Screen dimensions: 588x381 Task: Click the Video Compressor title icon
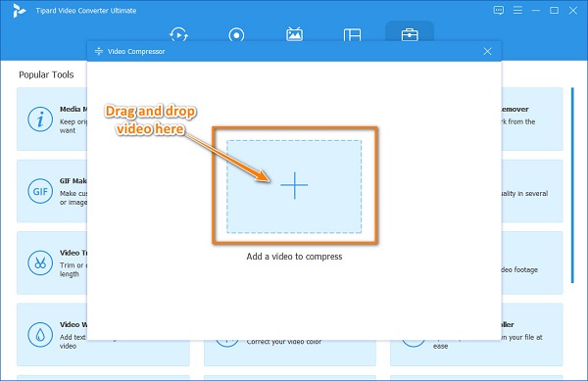[99, 51]
